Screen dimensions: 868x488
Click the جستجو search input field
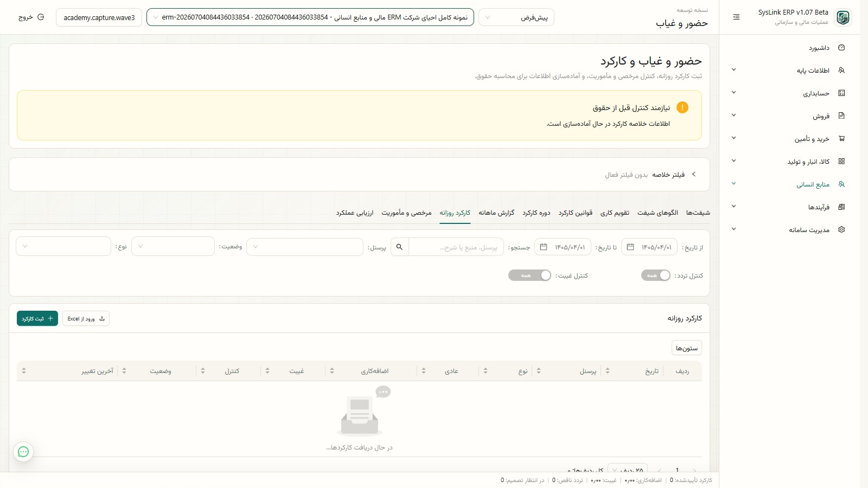click(456, 247)
